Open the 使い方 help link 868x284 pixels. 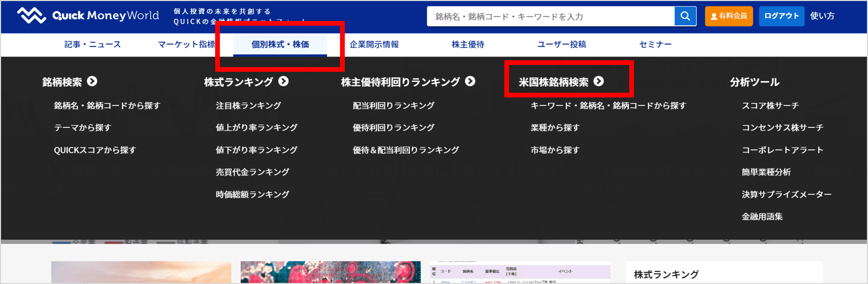822,16
